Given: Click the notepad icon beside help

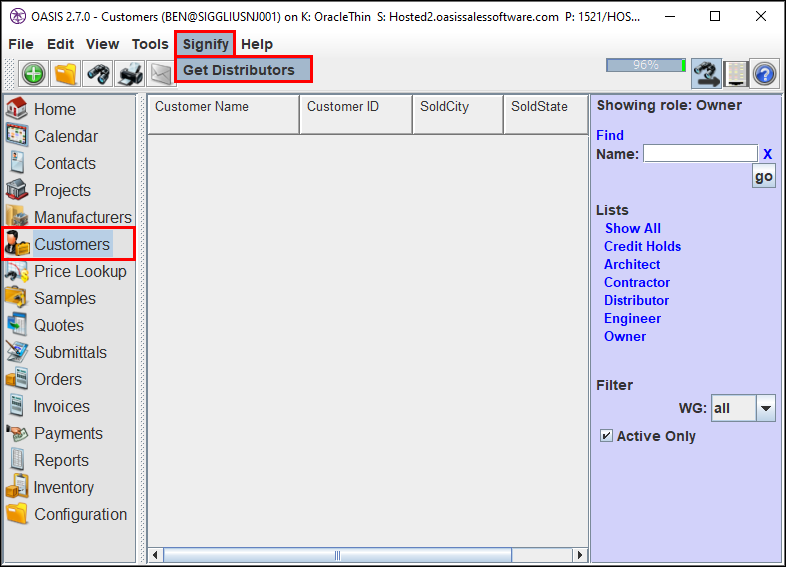Looking at the screenshot, I should point(735,74).
